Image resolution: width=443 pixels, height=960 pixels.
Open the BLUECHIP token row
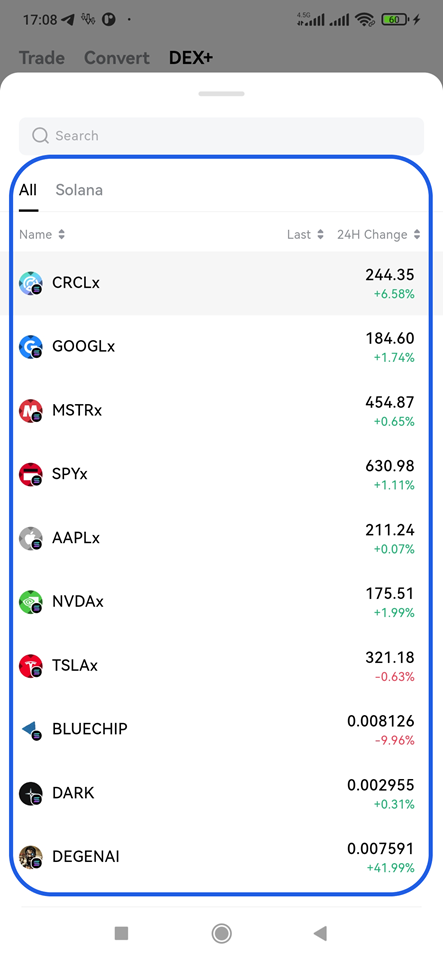tap(222, 729)
